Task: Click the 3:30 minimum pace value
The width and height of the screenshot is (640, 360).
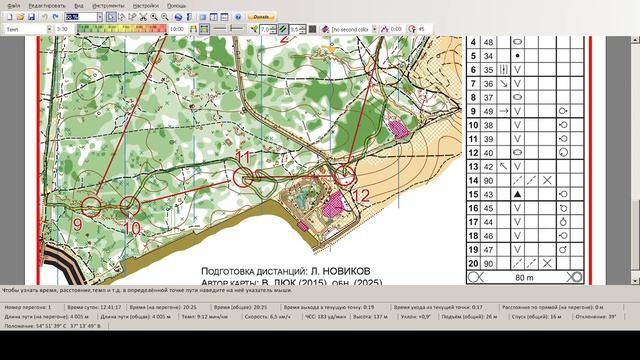Action: click(62, 29)
